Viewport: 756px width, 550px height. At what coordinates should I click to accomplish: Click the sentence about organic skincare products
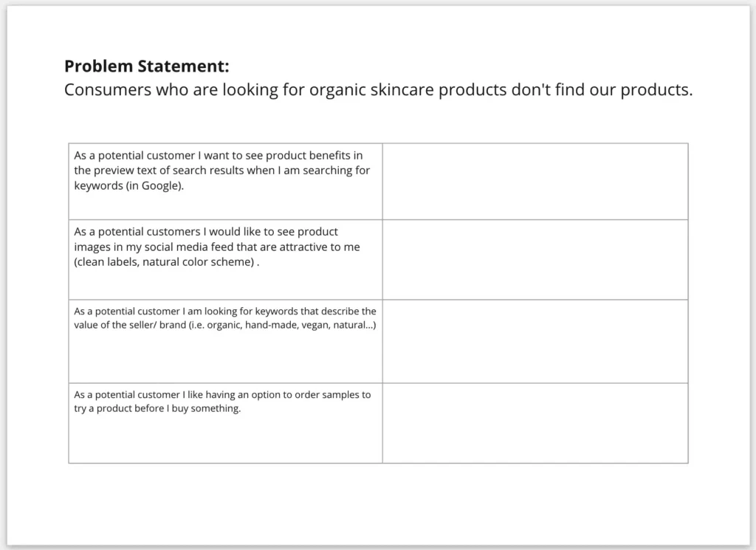(378, 91)
